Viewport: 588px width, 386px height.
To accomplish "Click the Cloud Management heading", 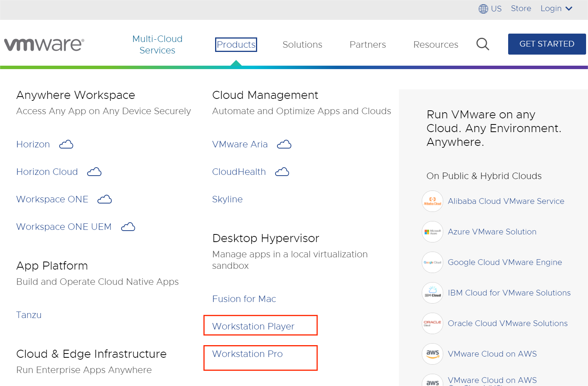I will (x=265, y=95).
